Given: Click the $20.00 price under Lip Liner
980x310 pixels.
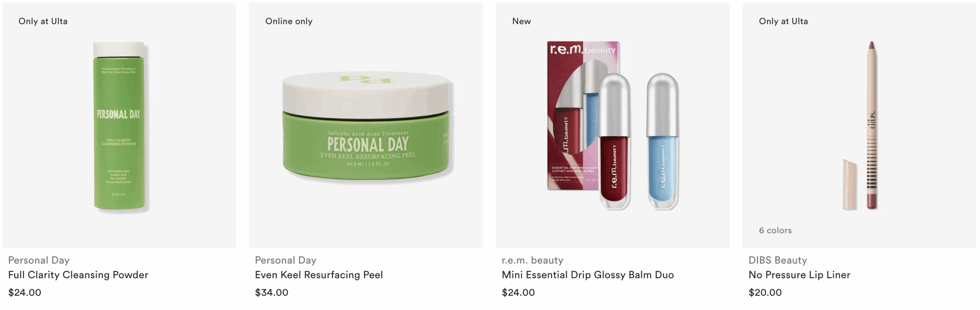Looking at the screenshot, I should click(x=765, y=292).
